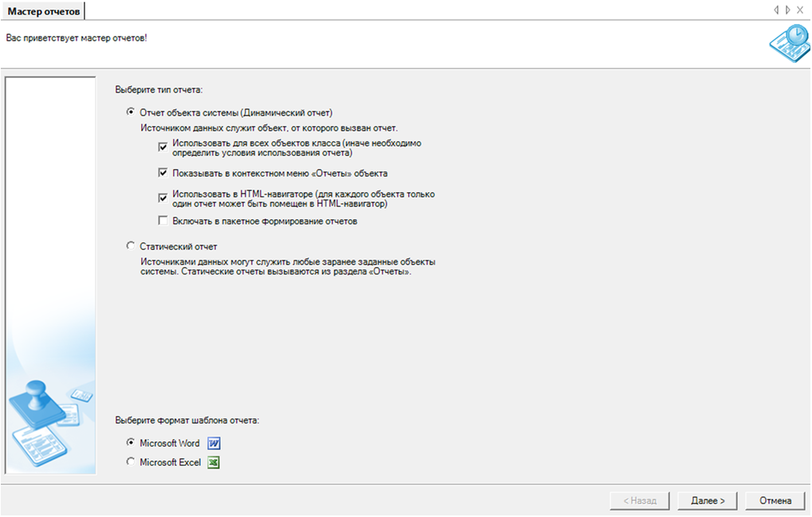This screenshot has height=517, width=812.
Task: Disable «Использовать в HTML-навигаторе» checkbox
Action: click(163, 198)
